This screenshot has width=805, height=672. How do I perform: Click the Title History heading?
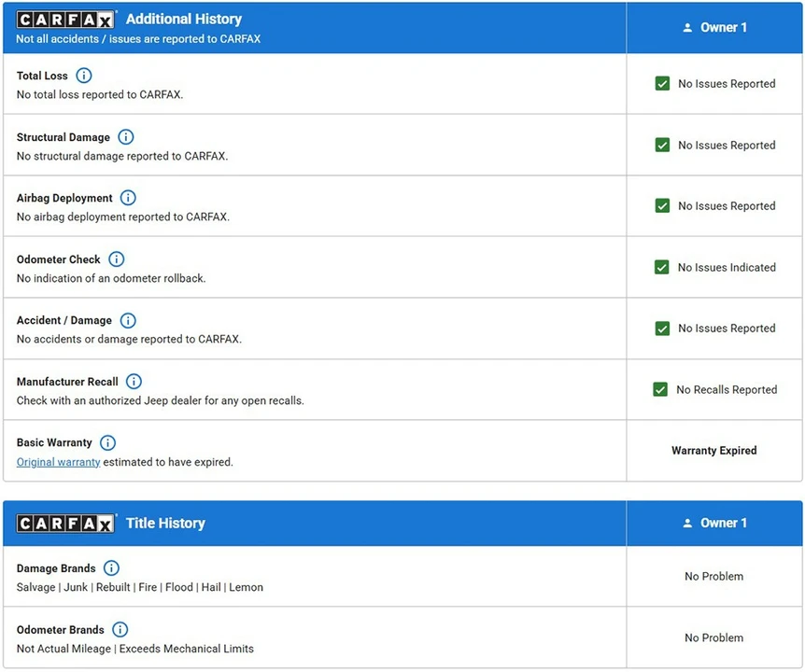165,524
